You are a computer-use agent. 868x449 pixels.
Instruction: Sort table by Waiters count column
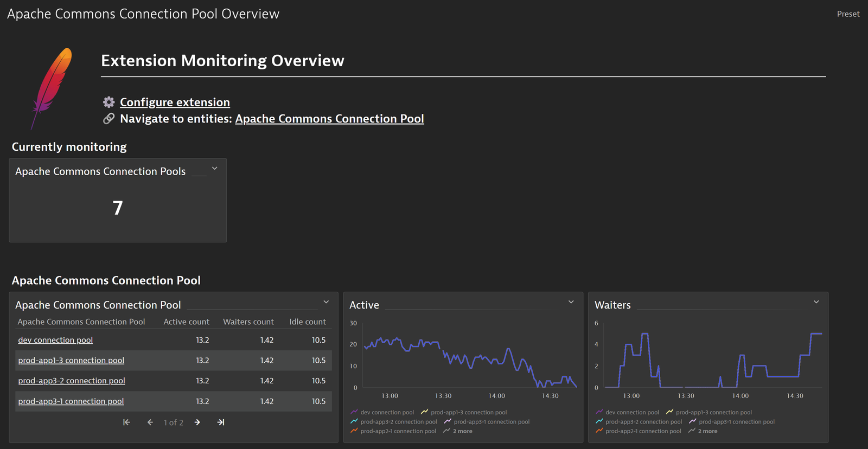click(248, 322)
